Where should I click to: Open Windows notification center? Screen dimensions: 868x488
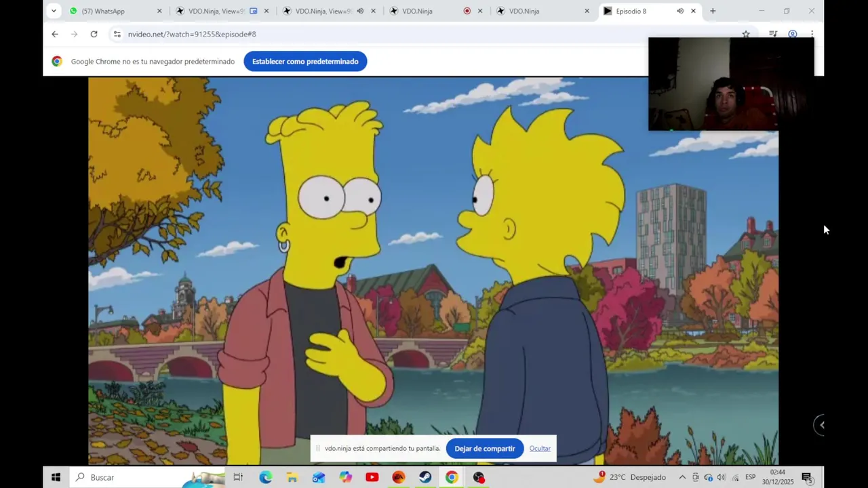807,478
